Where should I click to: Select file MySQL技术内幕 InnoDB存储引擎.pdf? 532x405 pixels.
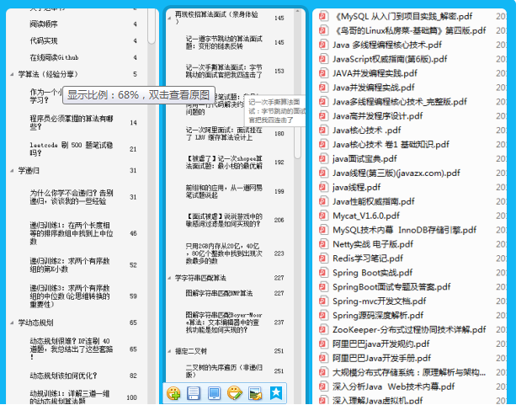coord(404,230)
